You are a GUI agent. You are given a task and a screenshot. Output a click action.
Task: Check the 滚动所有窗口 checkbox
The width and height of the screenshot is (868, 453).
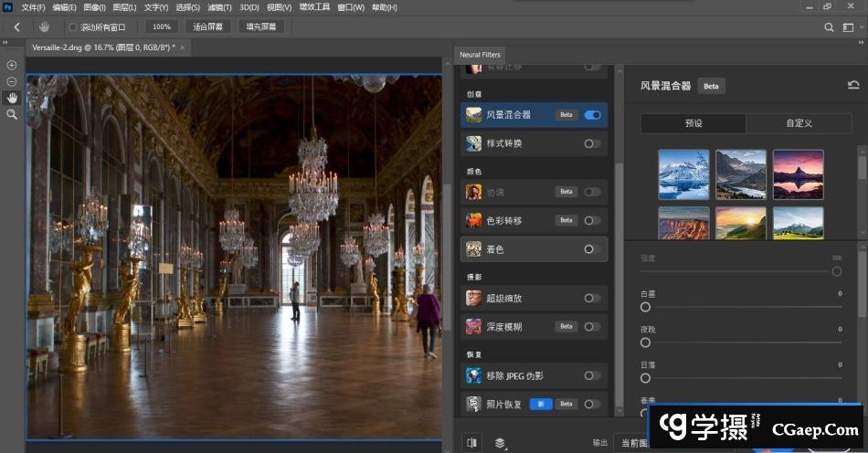point(73,27)
